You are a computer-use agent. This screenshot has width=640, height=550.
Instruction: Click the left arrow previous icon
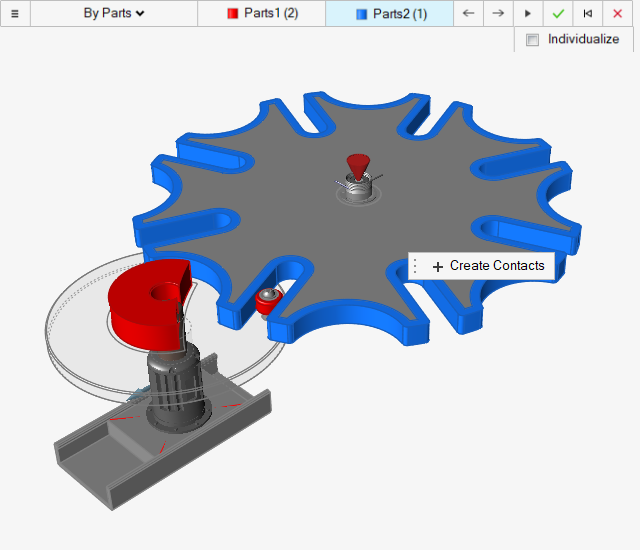469,13
